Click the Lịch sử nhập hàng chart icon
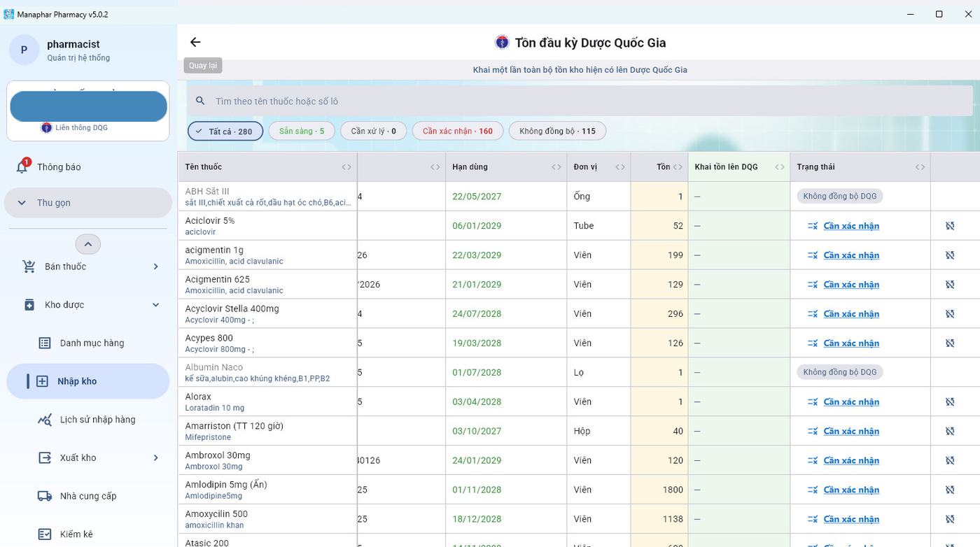 point(45,420)
